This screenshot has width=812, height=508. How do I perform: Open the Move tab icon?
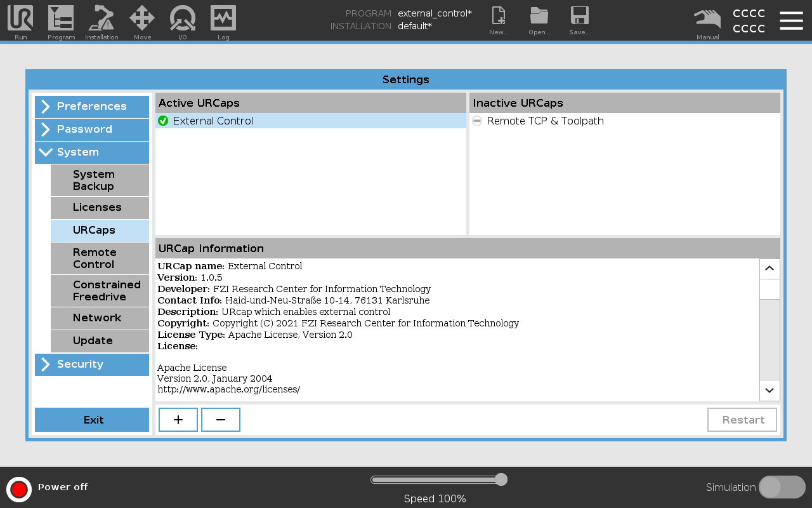[142, 19]
